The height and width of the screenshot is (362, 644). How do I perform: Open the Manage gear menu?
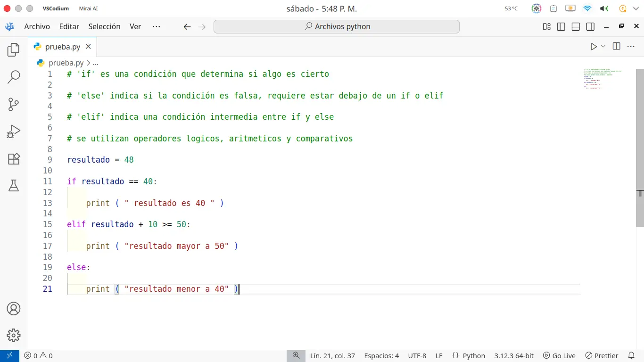14,336
